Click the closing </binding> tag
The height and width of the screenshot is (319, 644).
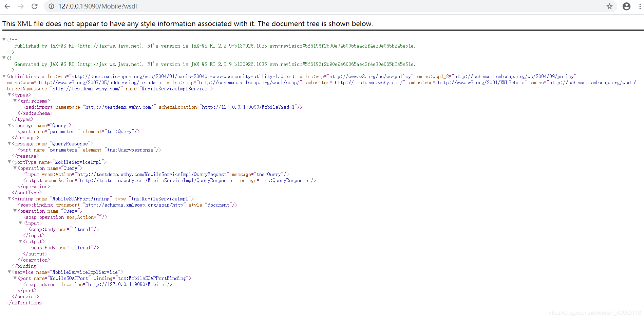pyautogui.click(x=25, y=266)
